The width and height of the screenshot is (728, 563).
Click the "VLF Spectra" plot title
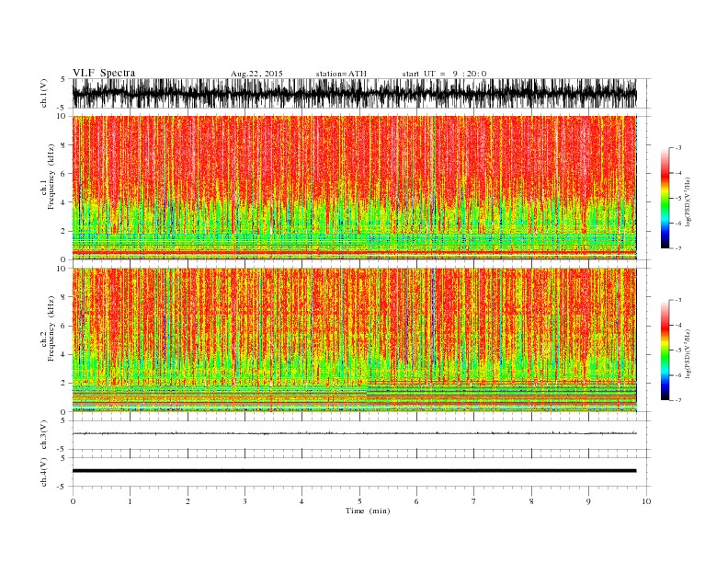pos(104,73)
